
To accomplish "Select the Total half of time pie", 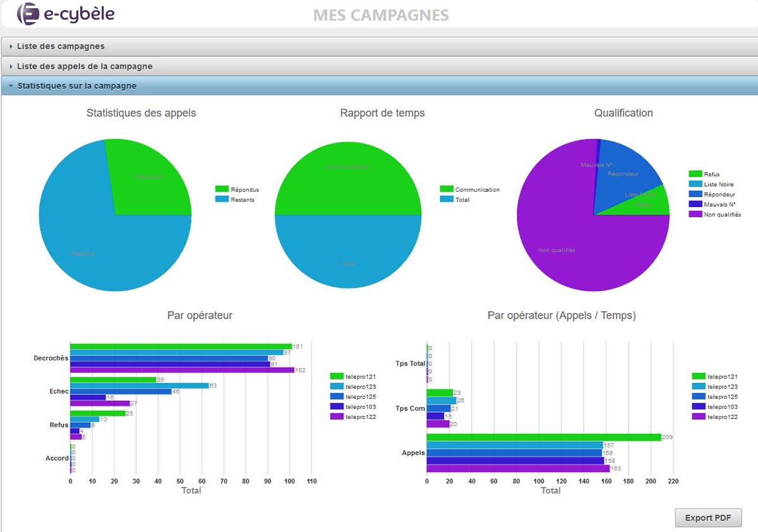I will point(348,252).
